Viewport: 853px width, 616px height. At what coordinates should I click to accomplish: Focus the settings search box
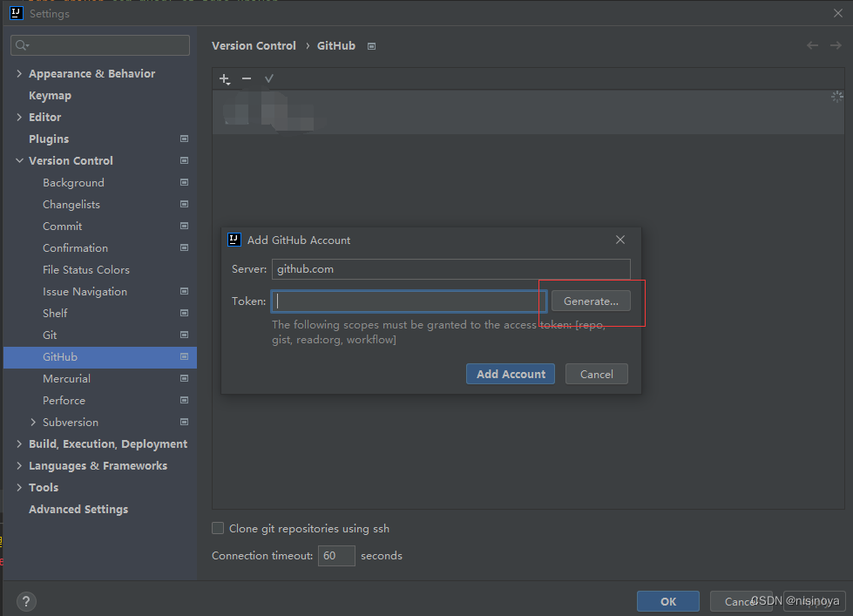pos(100,45)
